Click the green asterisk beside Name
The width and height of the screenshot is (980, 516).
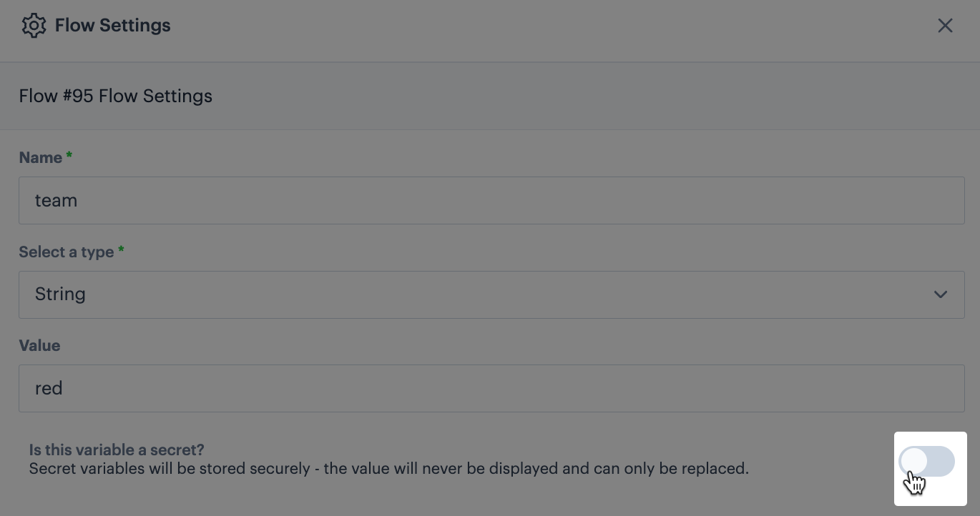69,156
